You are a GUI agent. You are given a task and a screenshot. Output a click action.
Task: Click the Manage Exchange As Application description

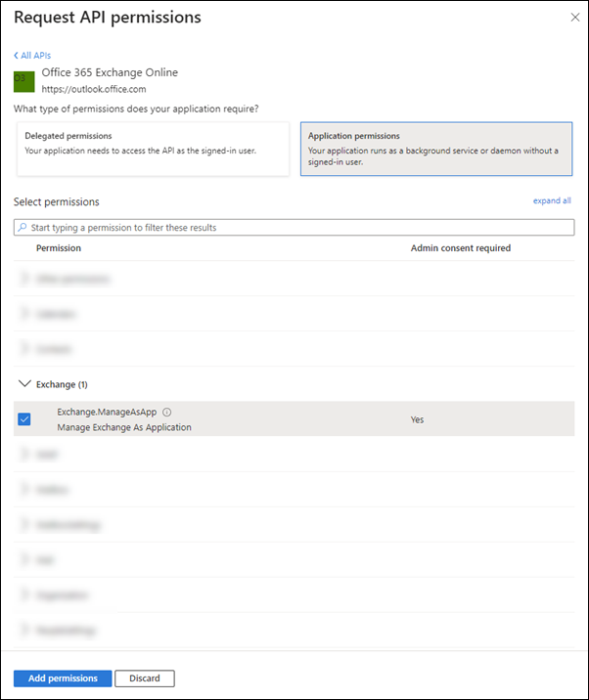click(x=124, y=427)
